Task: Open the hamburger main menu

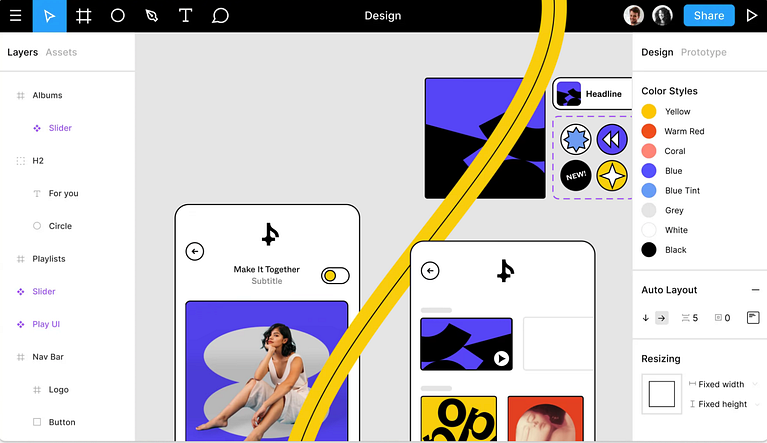Action: click(16, 16)
